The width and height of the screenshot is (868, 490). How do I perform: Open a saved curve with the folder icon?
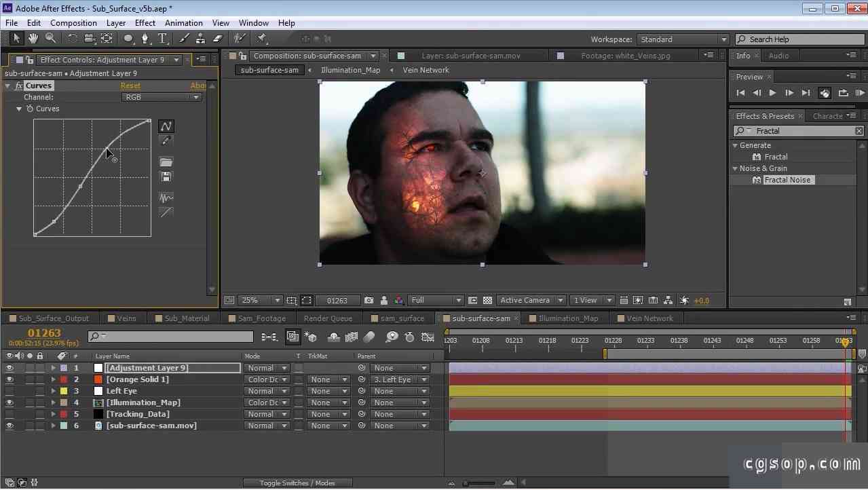point(166,162)
